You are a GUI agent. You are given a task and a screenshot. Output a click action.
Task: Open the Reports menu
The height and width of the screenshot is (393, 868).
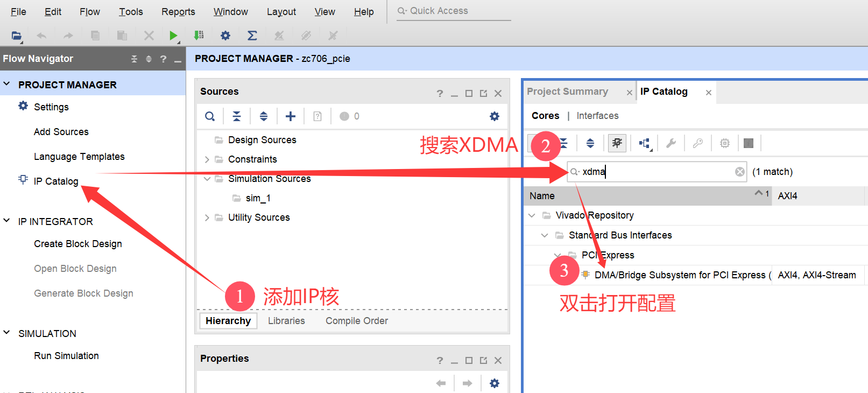178,12
